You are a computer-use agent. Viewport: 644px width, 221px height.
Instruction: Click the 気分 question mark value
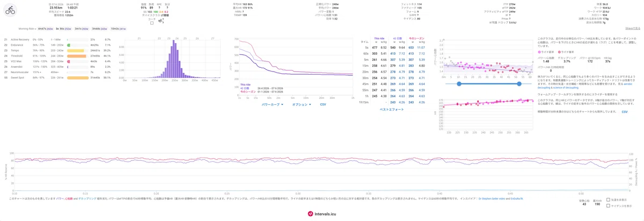[167, 8]
